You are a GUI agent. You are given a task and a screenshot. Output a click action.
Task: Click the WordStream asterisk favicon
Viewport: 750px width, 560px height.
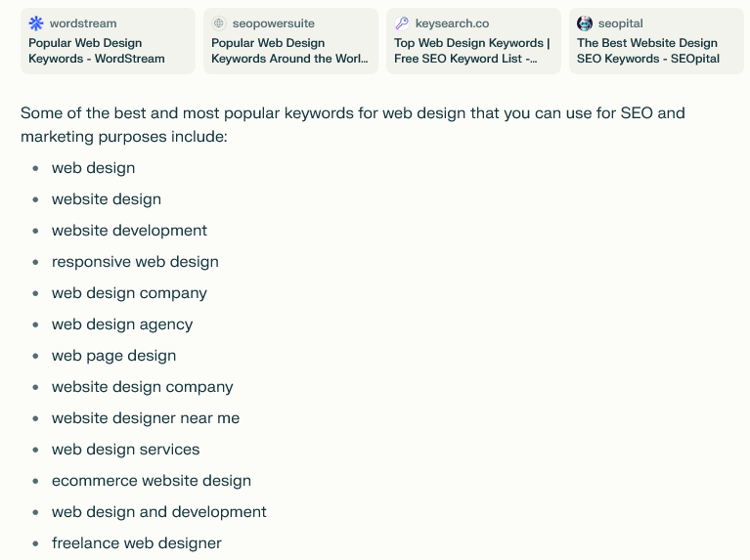click(36, 23)
